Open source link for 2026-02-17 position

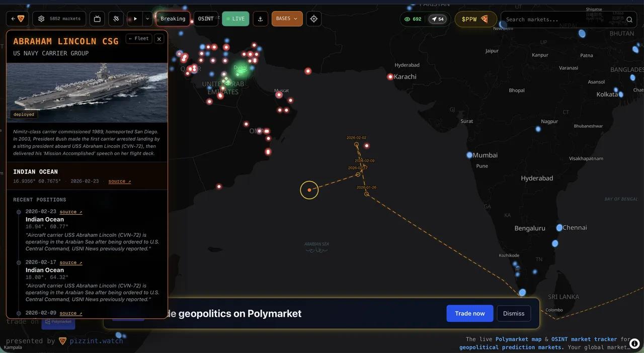(71, 262)
